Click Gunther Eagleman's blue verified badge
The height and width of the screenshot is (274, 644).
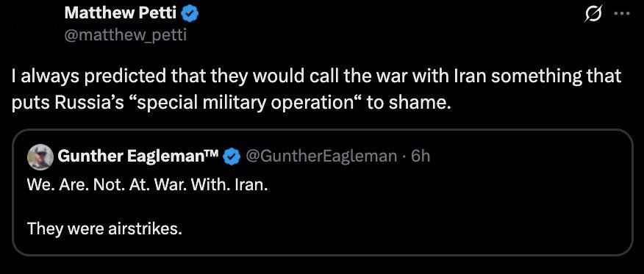pos(232,157)
